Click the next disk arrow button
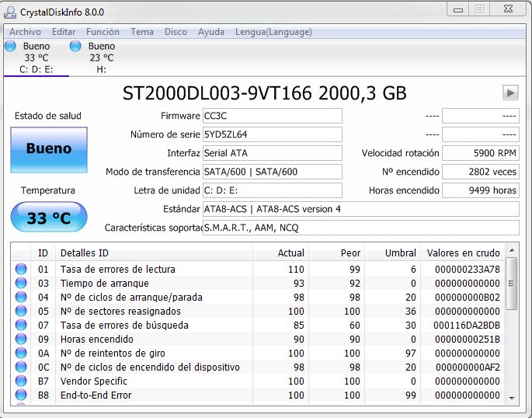This screenshot has height=418, width=532. click(509, 92)
